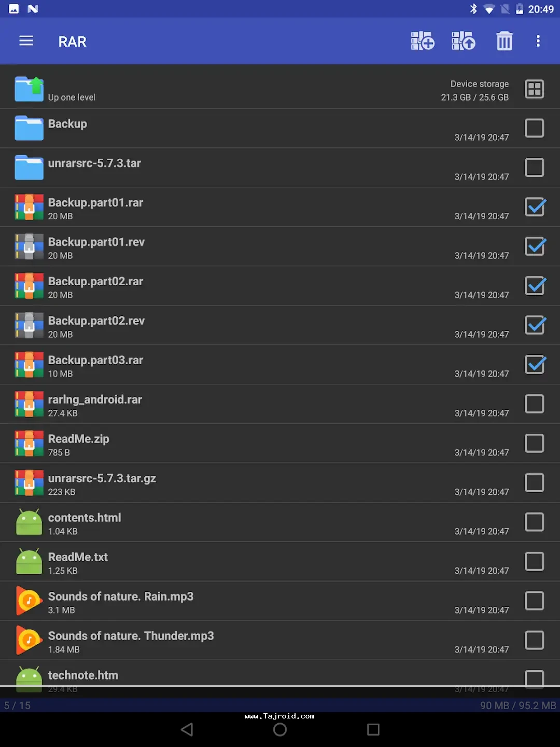Check the ReadMe.zip checkbox

tap(535, 444)
